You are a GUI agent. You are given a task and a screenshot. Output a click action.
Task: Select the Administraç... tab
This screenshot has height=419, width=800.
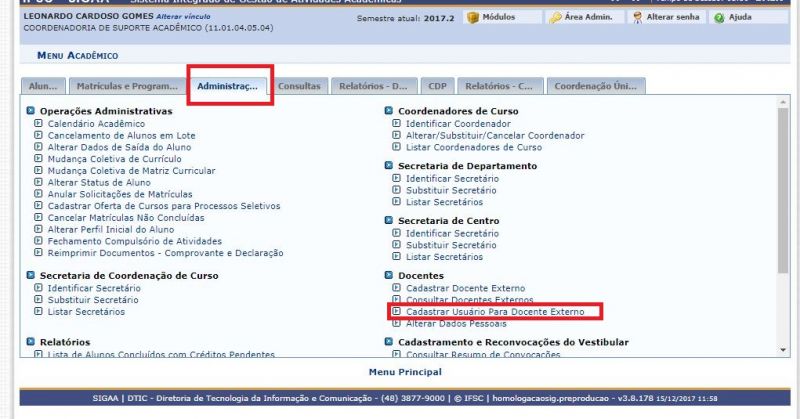tap(229, 87)
